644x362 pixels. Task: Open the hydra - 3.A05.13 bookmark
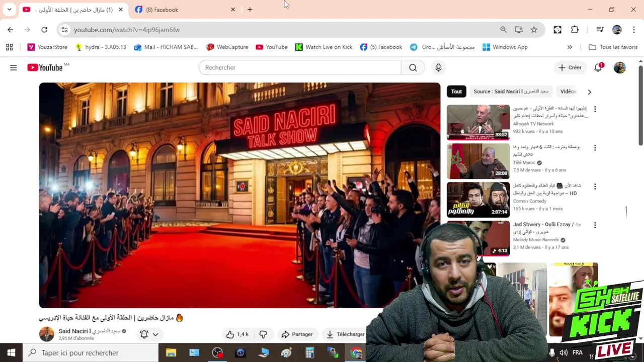(101, 47)
